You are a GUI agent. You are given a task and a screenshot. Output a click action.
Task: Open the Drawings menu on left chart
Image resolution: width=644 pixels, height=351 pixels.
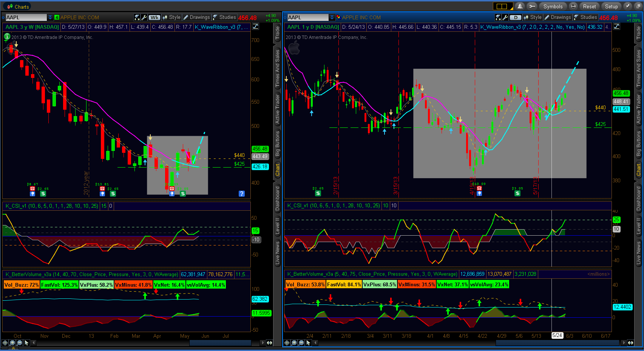[x=197, y=17]
